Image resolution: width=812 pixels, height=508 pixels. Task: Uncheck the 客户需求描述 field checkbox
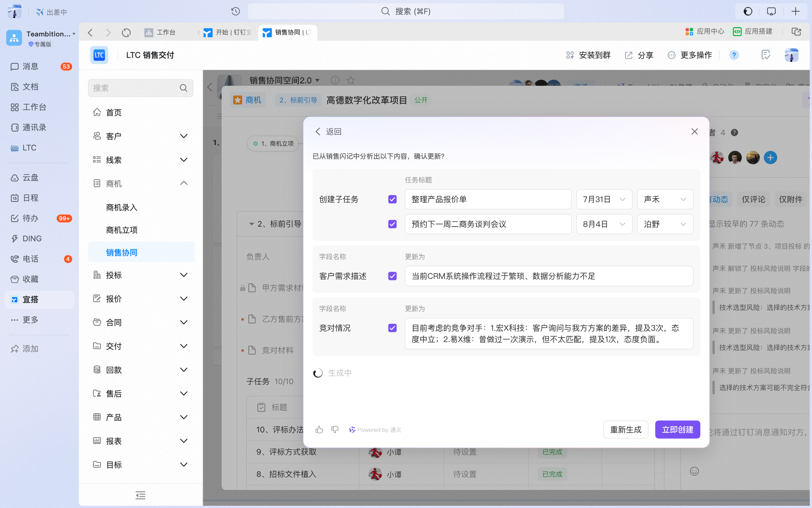tap(392, 276)
